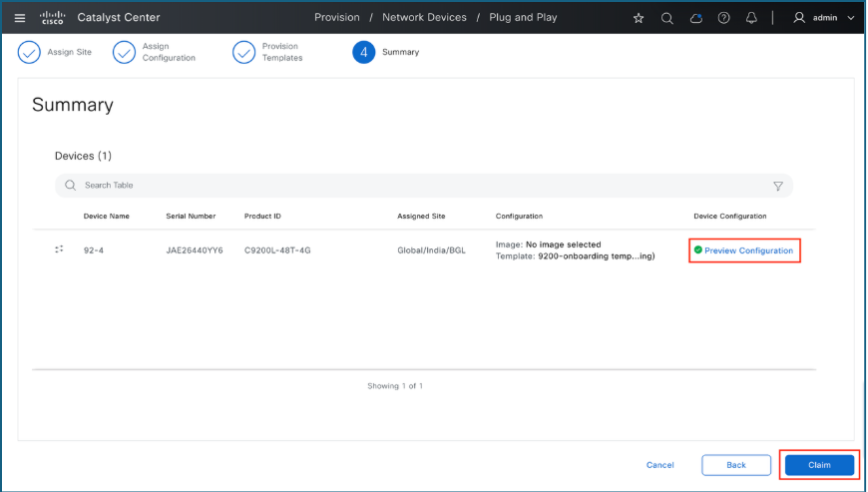Click the device icon in the 92-4 row
The image size is (868, 492).
click(x=59, y=249)
